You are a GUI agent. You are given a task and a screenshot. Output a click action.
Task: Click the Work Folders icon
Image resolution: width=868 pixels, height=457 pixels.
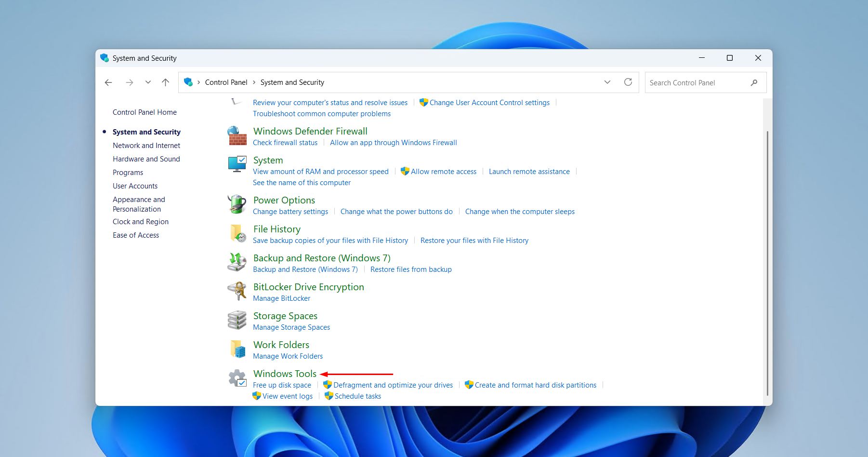click(x=237, y=349)
